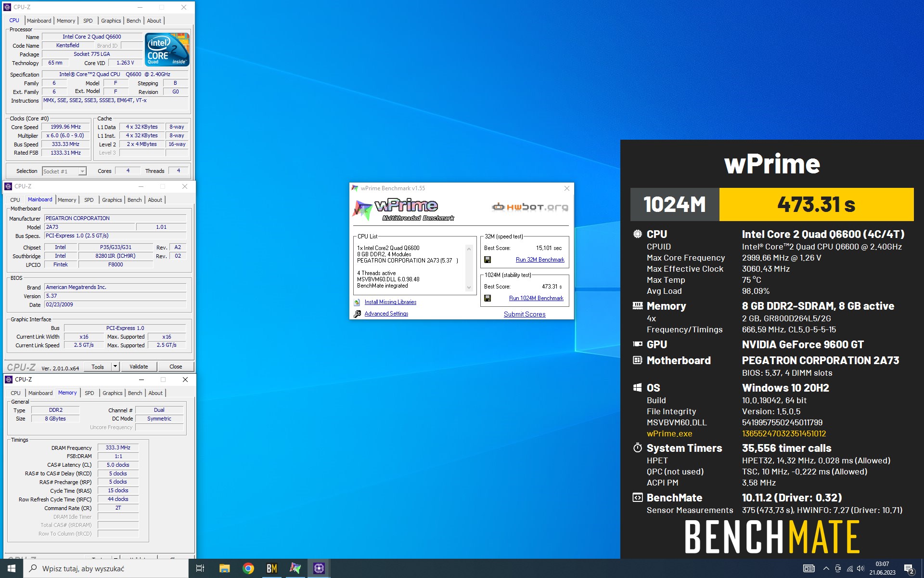
Task: Click the BIOS Version 5.37 field
Action: pyautogui.click(x=115, y=296)
